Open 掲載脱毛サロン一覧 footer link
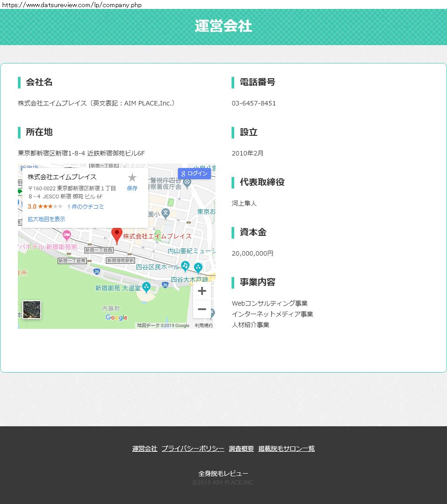447x504 pixels. coord(287,449)
